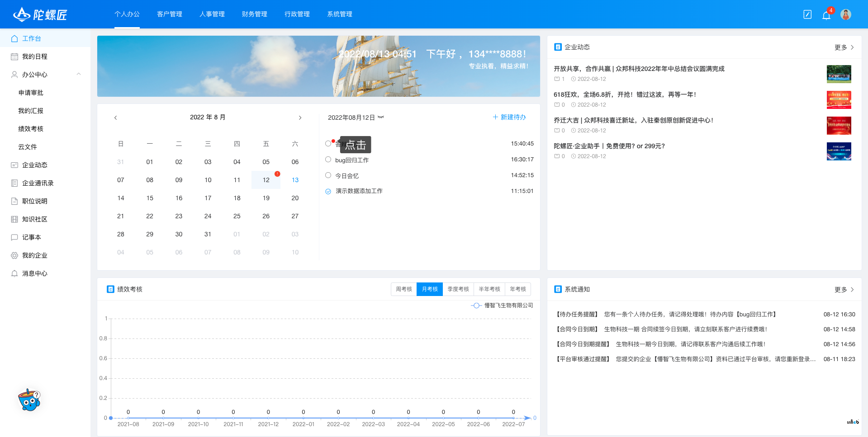This screenshot has width=868, height=437.
Task: Open 云文件 submenu item
Action: [28, 147]
